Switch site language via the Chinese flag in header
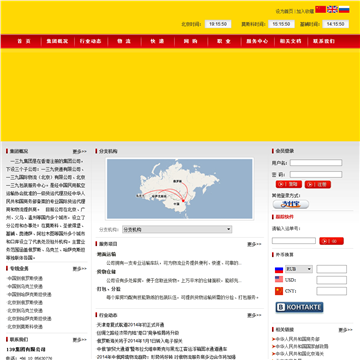Image resolution: width=360 pixels, height=360 pixels. [320, 9]
